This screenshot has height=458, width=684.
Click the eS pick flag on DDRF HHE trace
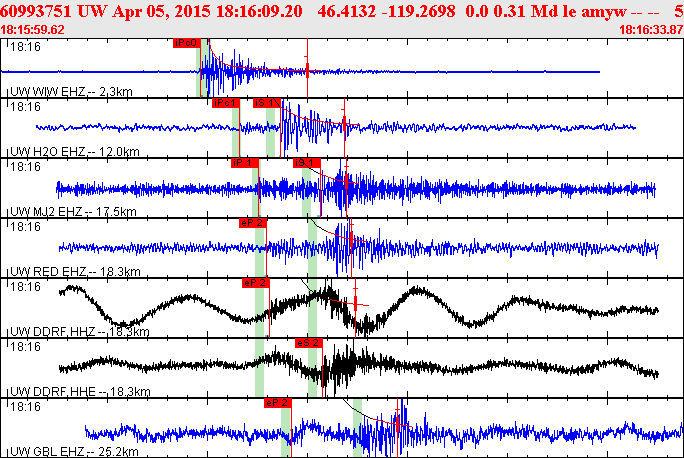click(x=308, y=343)
